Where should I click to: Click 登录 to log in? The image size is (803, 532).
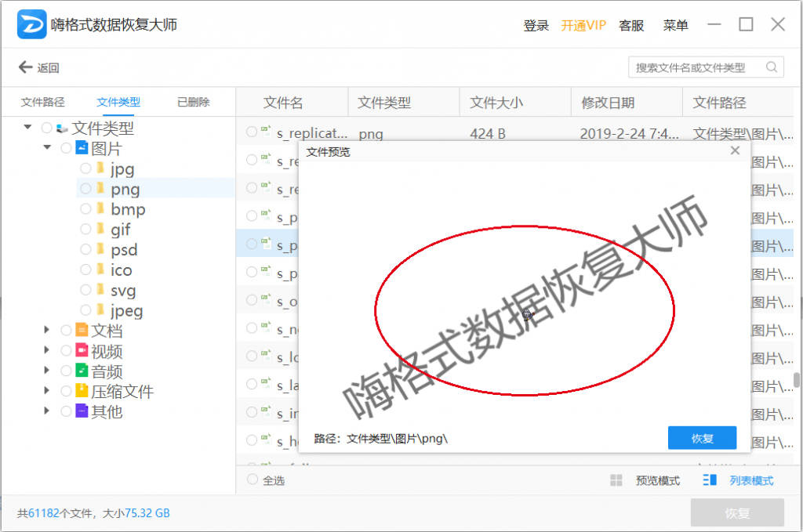click(536, 25)
